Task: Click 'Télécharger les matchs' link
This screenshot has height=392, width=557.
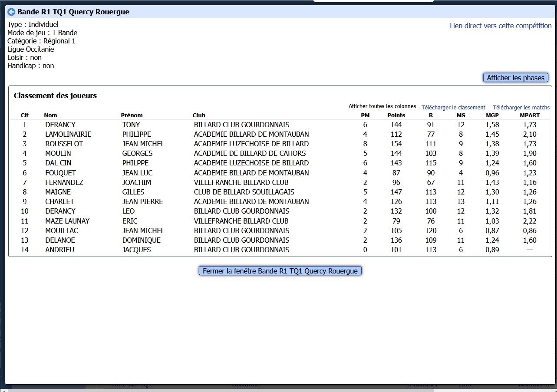Action: coord(521,108)
